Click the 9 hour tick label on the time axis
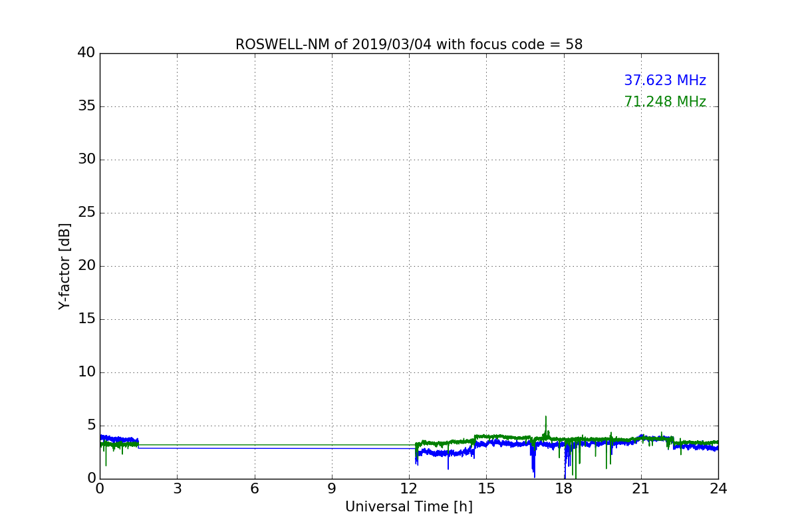 click(x=332, y=489)
